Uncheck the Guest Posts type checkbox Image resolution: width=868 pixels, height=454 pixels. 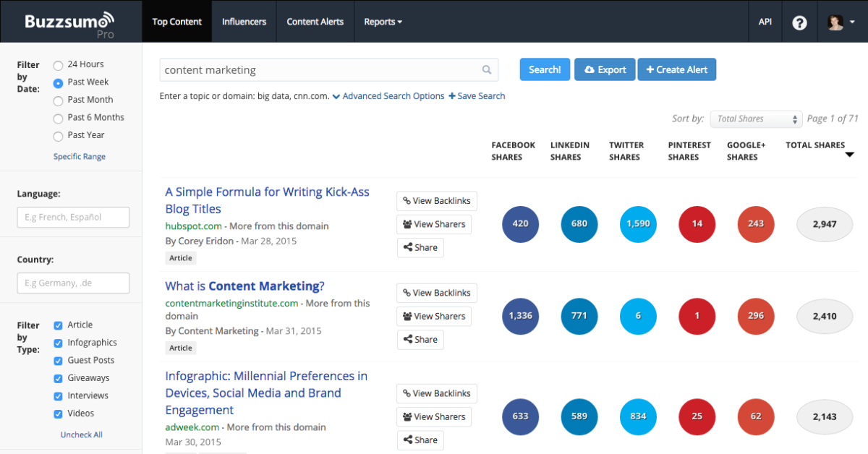(58, 361)
